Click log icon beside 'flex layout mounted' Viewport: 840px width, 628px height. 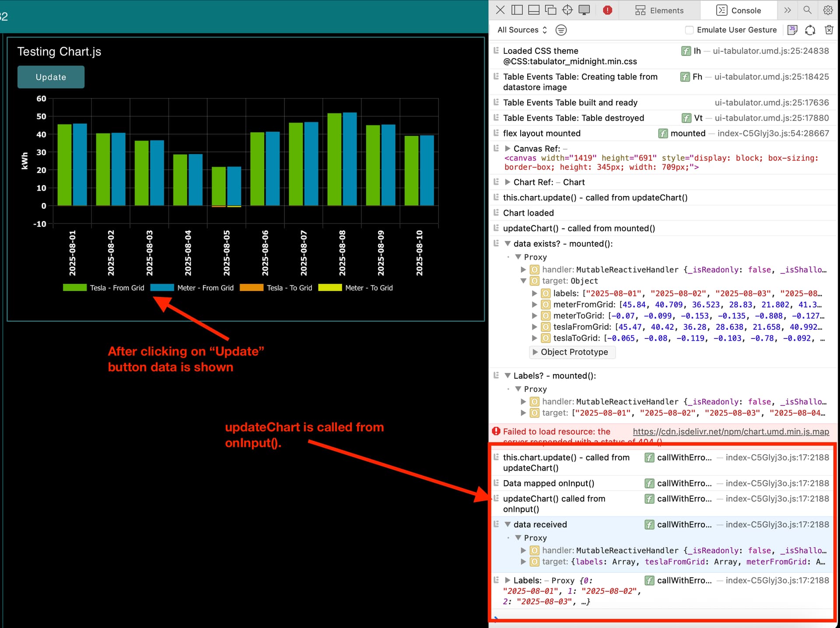496,133
